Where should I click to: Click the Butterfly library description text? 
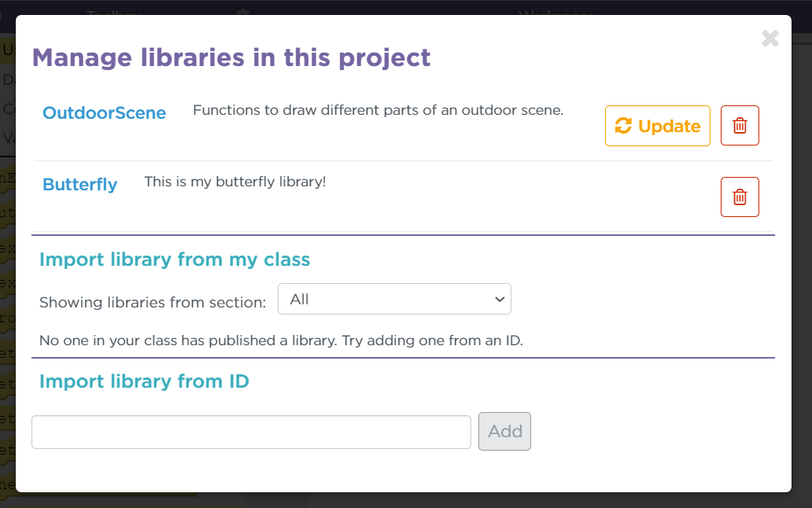coord(235,182)
